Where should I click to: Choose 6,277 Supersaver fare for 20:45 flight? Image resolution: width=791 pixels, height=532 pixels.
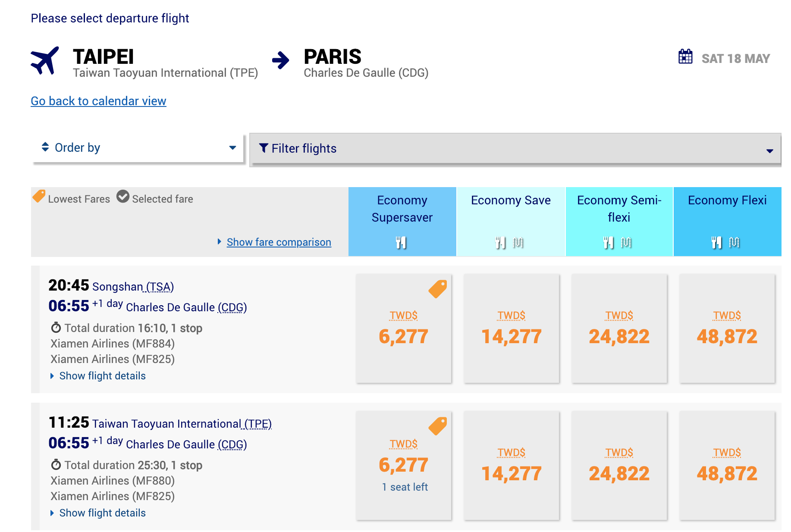click(x=404, y=329)
